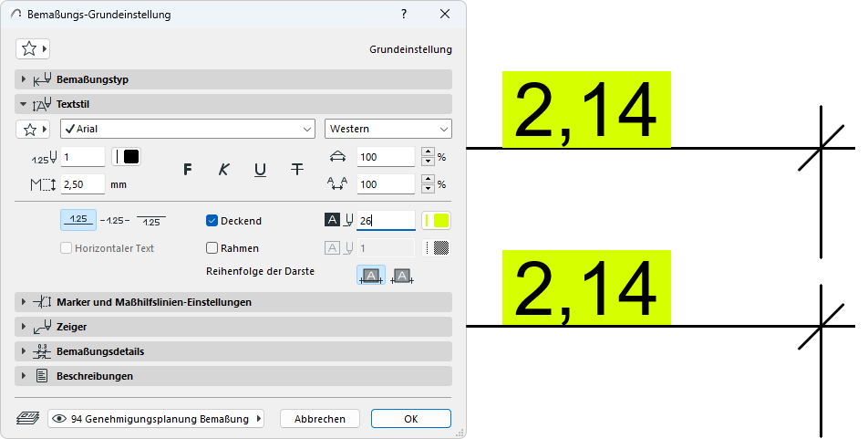The image size is (868, 439).
Task: Click the text pen icon beside value 1
Action: pos(44,158)
